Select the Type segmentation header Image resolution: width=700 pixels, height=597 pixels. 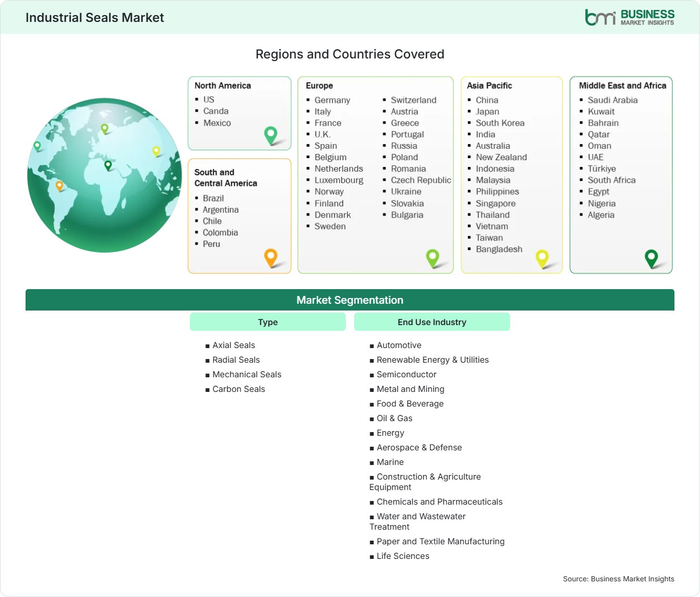tap(268, 322)
